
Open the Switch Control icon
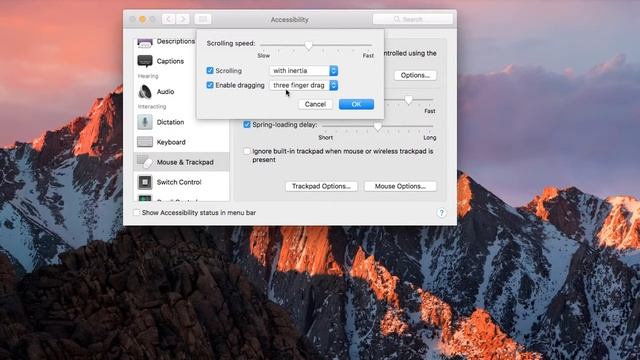144,182
